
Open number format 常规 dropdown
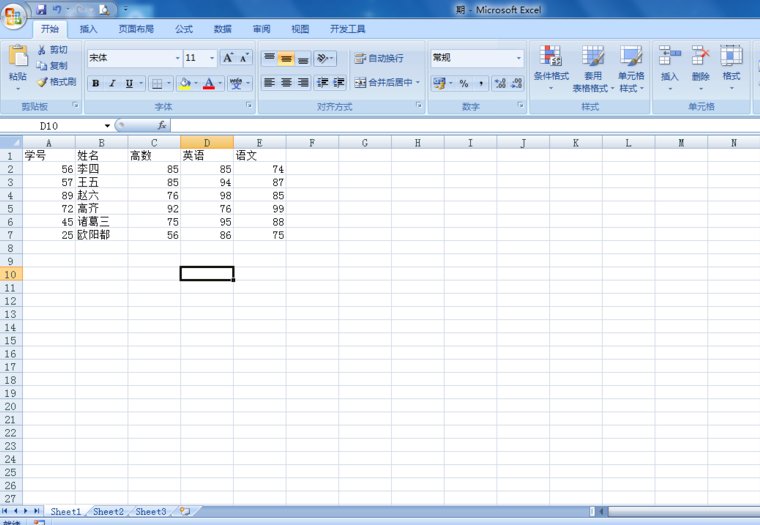(519, 58)
